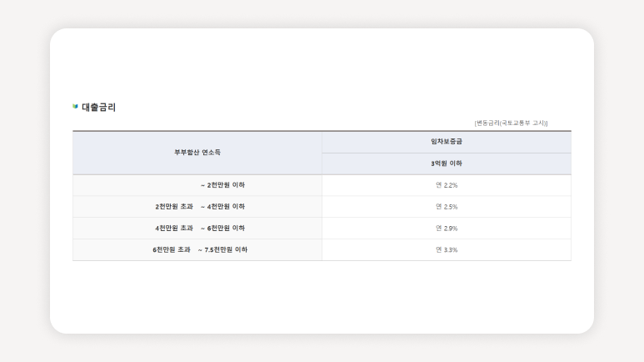Click the 부부합산 연소득 column header
This screenshot has height=362, width=644.
coord(197,153)
